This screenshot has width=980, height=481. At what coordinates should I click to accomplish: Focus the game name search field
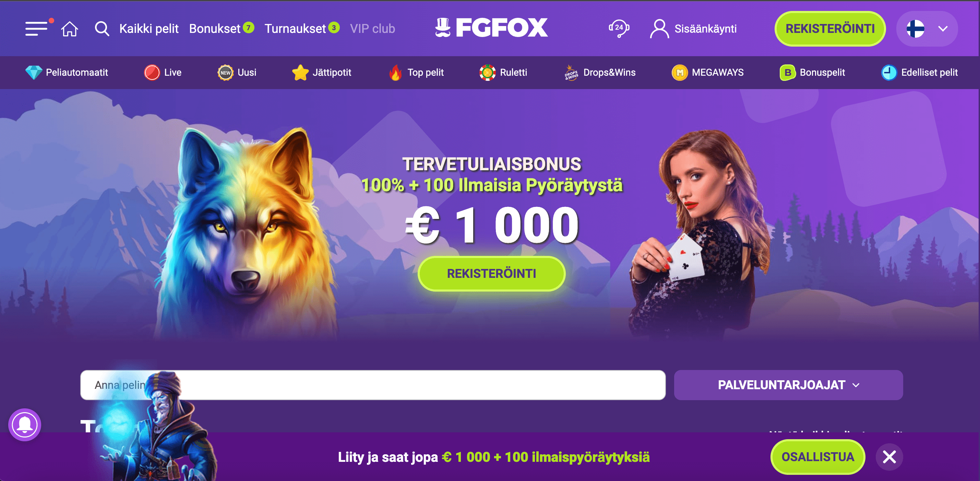coord(373,385)
